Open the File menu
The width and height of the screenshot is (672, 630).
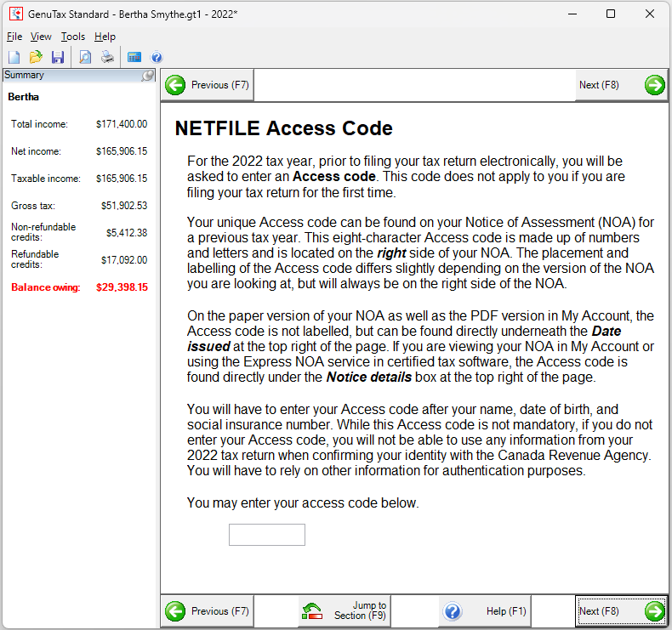point(14,37)
